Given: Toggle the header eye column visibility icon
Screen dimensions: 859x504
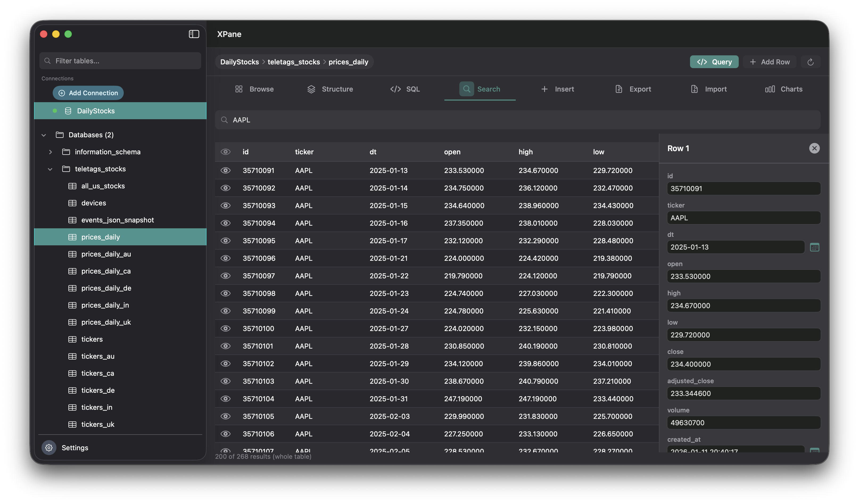Looking at the screenshot, I should tap(225, 152).
